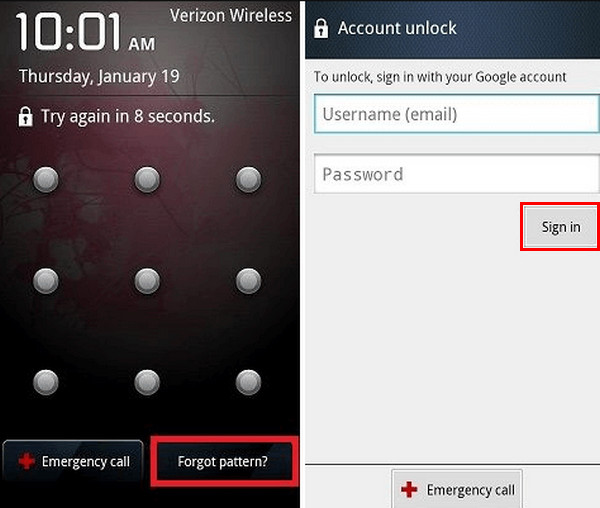600x508 pixels.
Task: Tap the center pattern dot
Action: [147, 281]
